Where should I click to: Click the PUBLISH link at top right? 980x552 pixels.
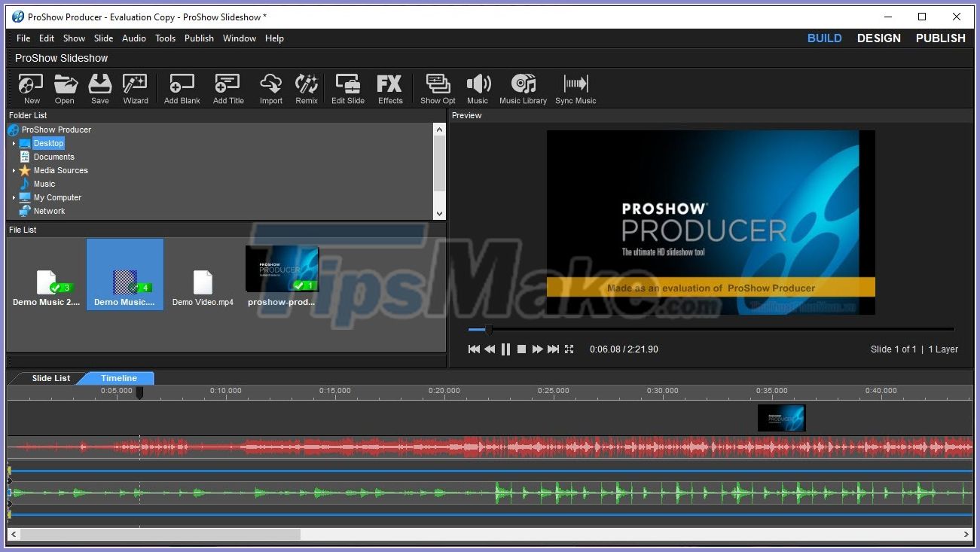point(940,38)
